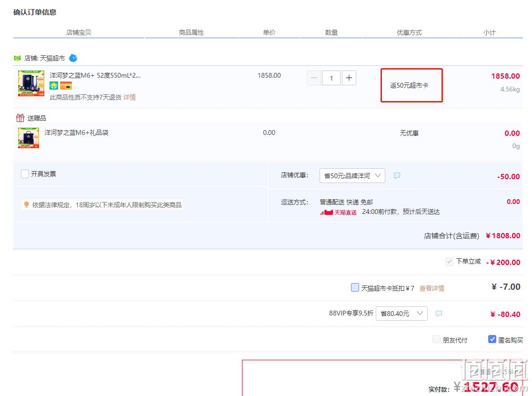Screen dimensions: 532x396
Task: Open gift item 洋河梦之蓝M6+礼品袋 title
Action: 76,132
